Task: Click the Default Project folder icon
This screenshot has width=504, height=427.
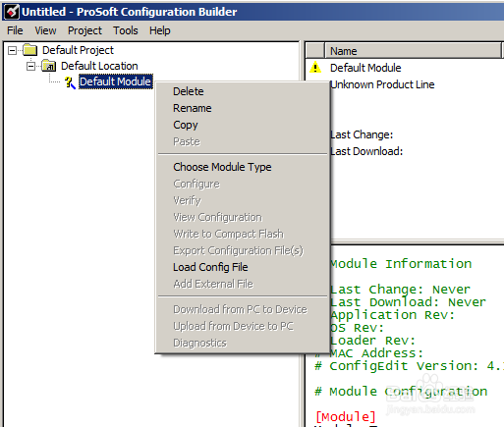Action: 30,50
